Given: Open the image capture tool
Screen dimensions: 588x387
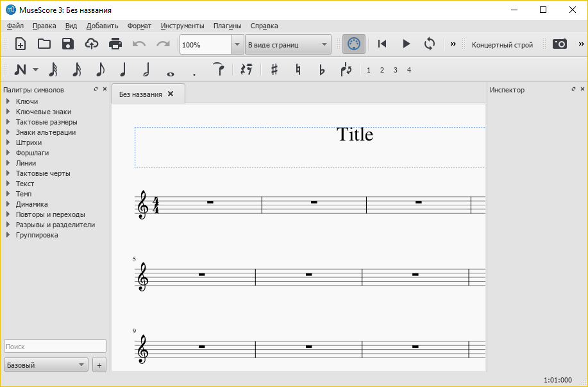Looking at the screenshot, I should pos(559,44).
